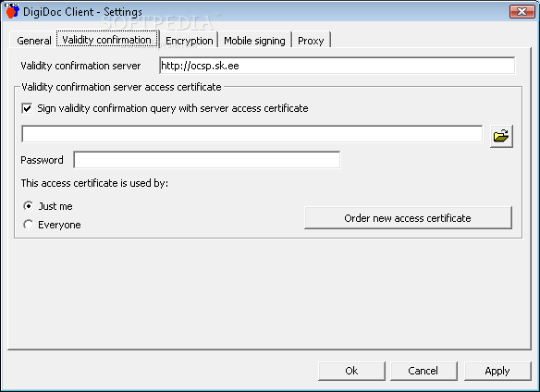
Task: Select the Just me radio option
Action: click(x=29, y=206)
